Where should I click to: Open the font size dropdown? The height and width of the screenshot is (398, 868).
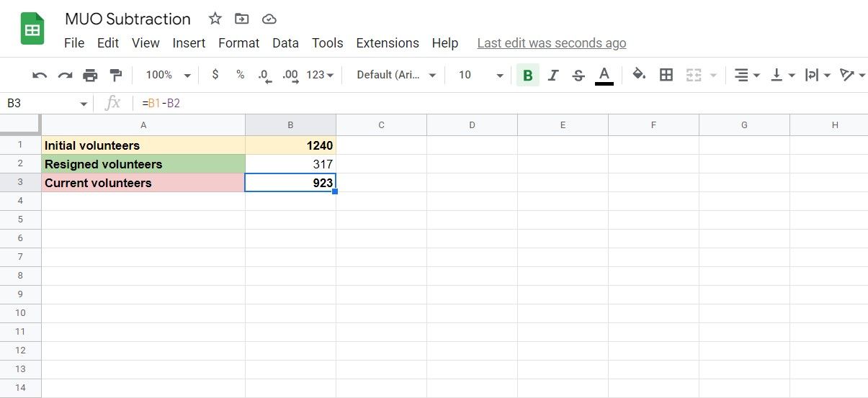coord(480,75)
